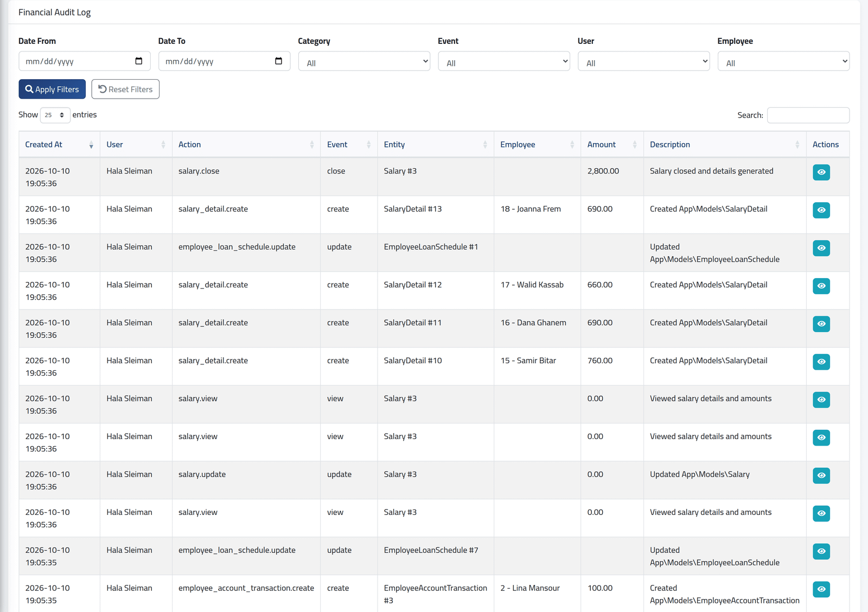Select the '2 - Lina Mansour' employee cell
Image resolution: width=868 pixels, height=612 pixels.
tap(537, 594)
